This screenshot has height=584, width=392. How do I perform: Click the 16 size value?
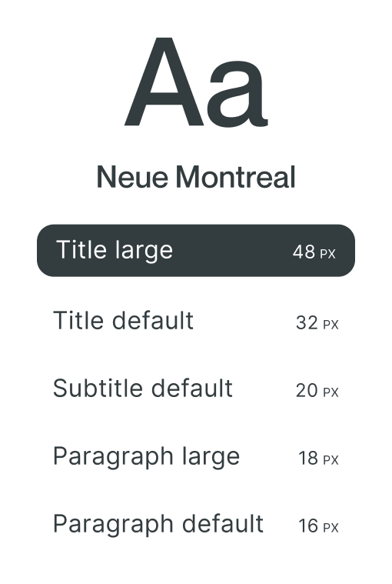click(x=308, y=526)
